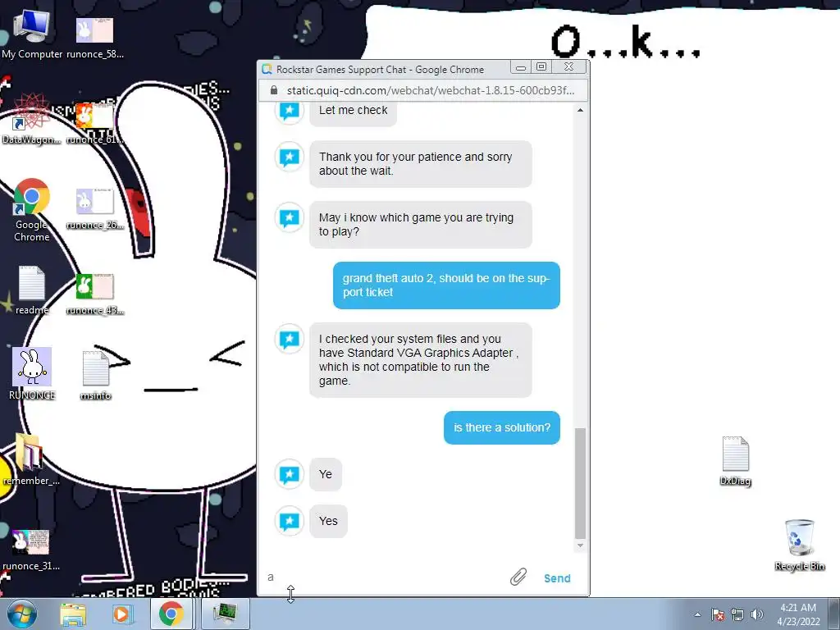Click agent avatar beside 'I checked your system files'
Viewport: 840px width, 630px height.
tap(290, 339)
